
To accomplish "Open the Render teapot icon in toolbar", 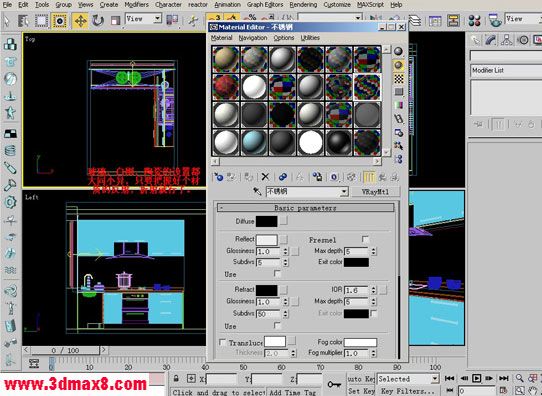I will tap(495, 21).
